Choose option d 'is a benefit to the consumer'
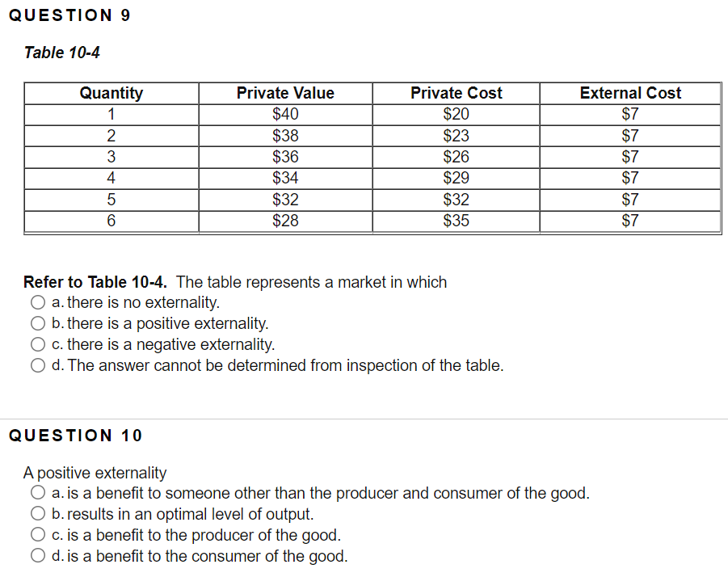This screenshot has width=728, height=573. coord(38,556)
